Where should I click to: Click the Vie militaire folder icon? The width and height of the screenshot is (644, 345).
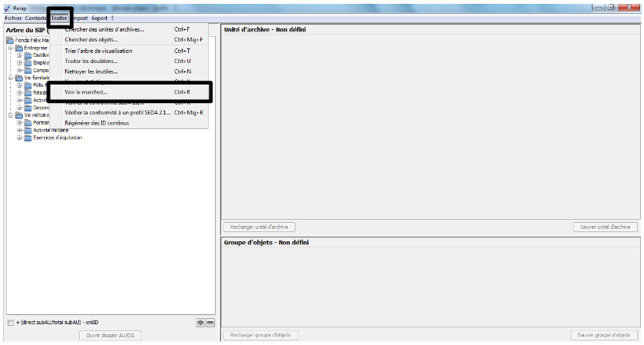click(19, 114)
